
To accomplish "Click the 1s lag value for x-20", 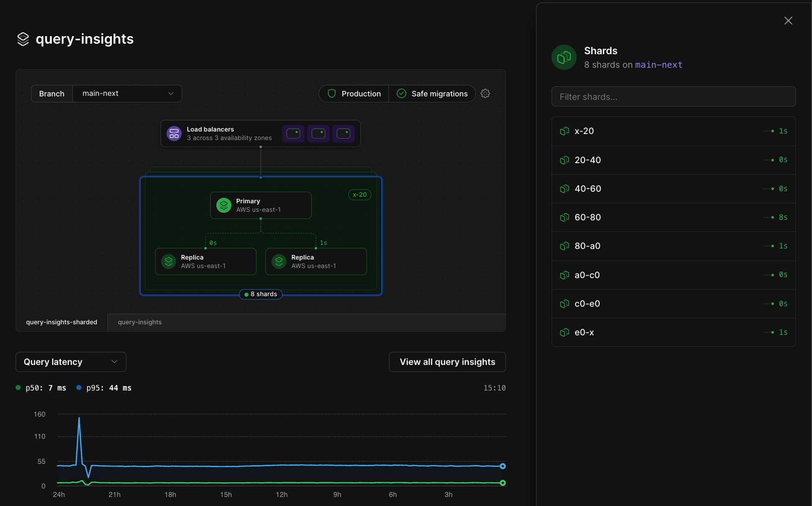I will click(783, 131).
